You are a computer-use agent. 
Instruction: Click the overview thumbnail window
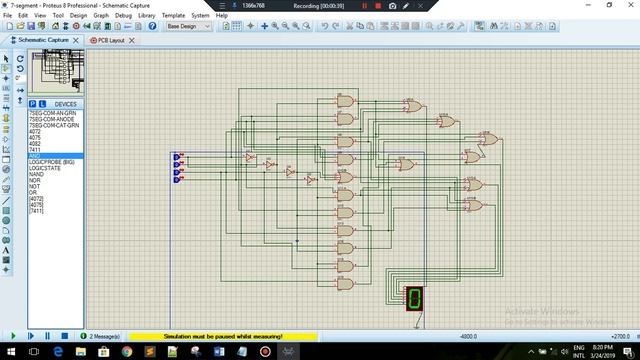coord(56,73)
